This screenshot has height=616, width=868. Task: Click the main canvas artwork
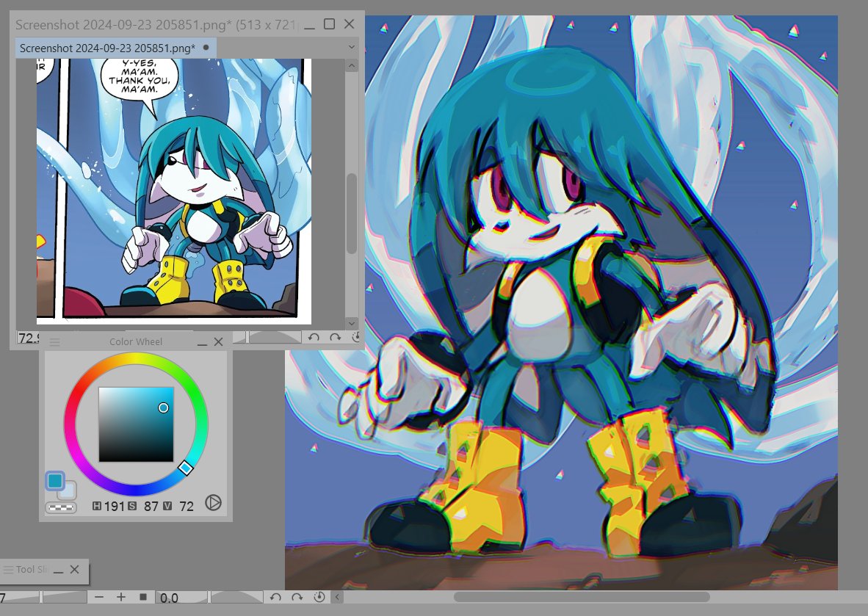[561, 302]
